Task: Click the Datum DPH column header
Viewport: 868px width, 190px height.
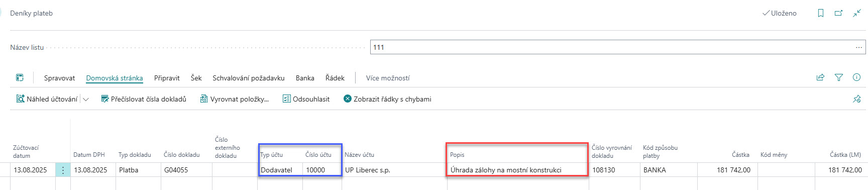Action: (89, 155)
